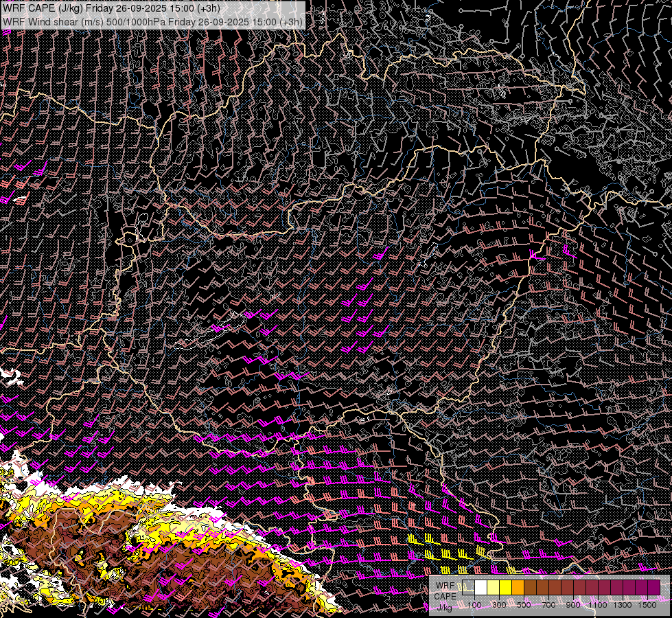Screen dimensions: 672x618
Task: Click the WRF CAPE (J/kg) title line
Action: pos(111,8)
